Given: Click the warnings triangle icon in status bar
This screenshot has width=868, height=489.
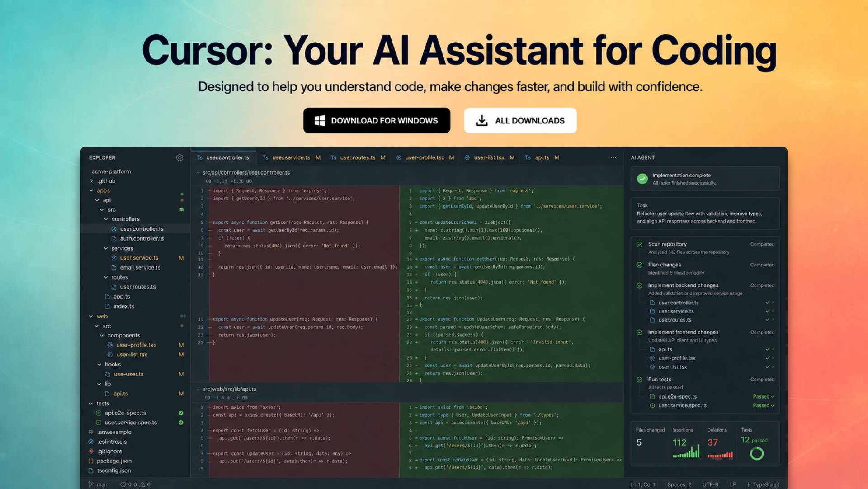Looking at the screenshot, I should 142,484.
